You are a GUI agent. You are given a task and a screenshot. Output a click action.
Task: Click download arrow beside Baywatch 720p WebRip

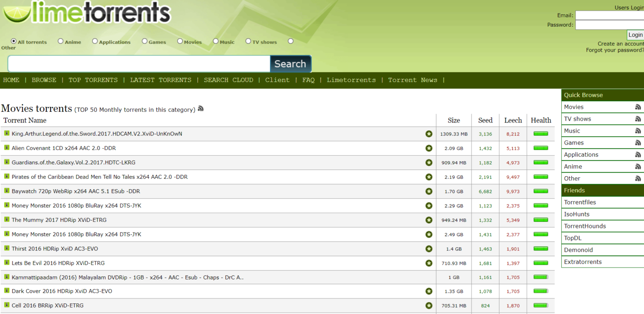pyautogui.click(x=7, y=190)
